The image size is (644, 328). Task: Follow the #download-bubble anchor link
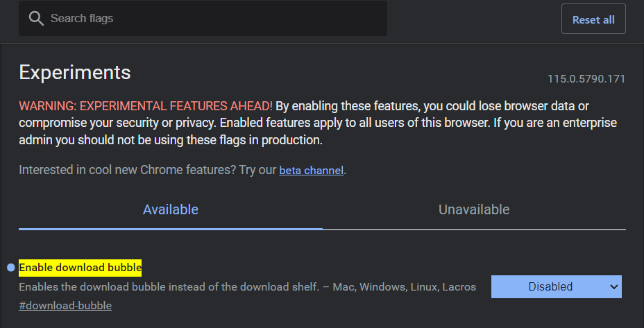(x=65, y=306)
